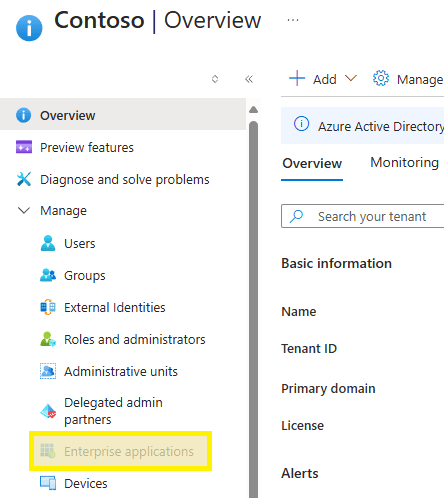Image resolution: width=444 pixels, height=498 pixels.
Task: Open the Add dropdown arrow
Action: pyautogui.click(x=351, y=78)
